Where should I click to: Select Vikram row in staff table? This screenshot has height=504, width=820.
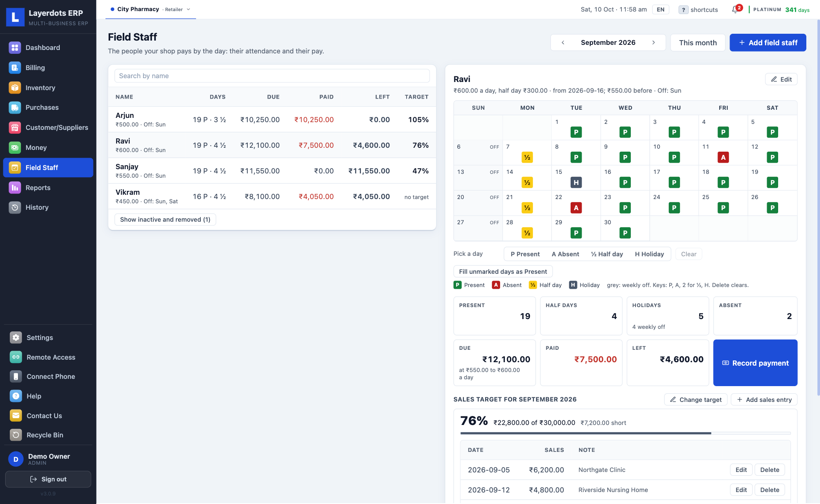pyautogui.click(x=272, y=196)
